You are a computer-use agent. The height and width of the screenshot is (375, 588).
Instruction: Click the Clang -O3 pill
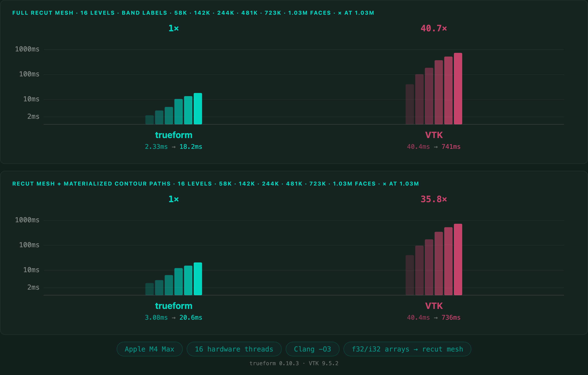pyautogui.click(x=312, y=349)
